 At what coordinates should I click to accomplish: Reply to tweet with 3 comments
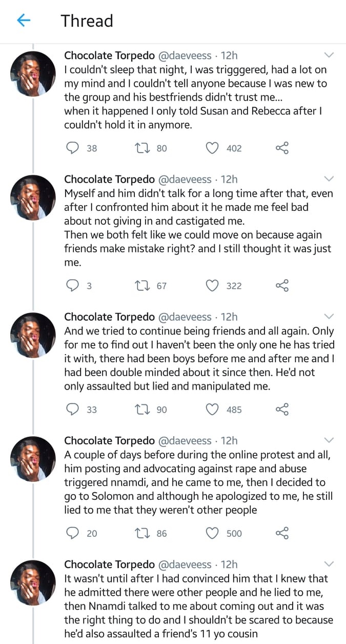pyautogui.click(x=73, y=286)
